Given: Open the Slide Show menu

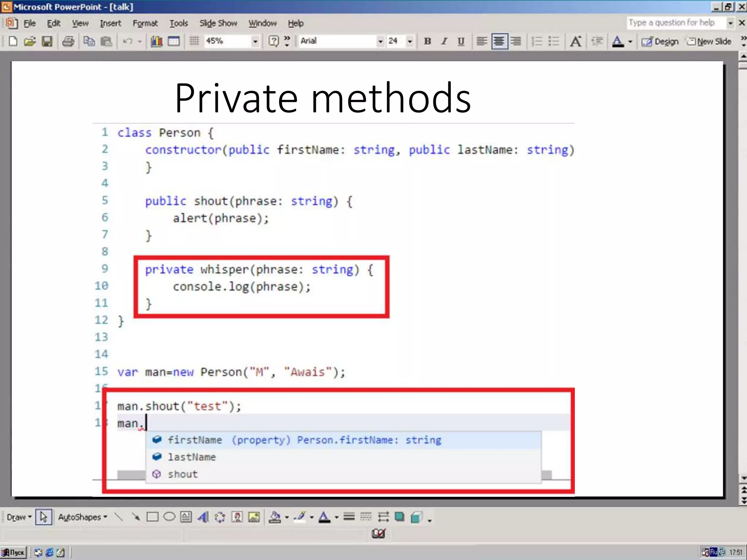Looking at the screenshot, I should point(218,23).
